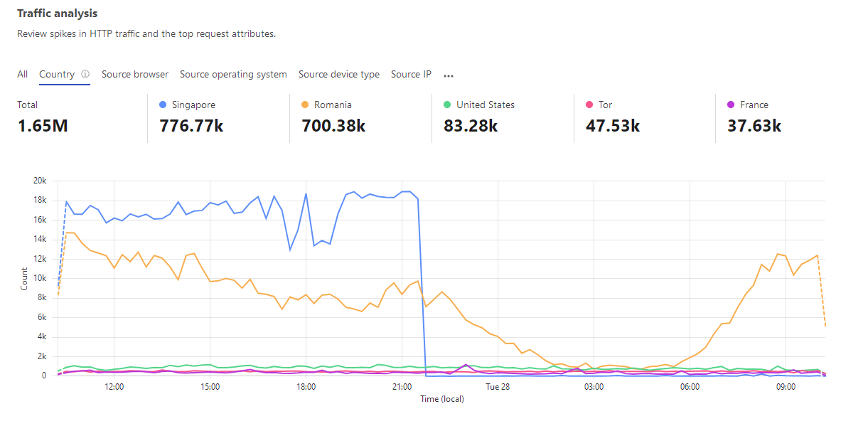
Task: Toggle the Singapore series label
Action: click(x=193, y=105)
